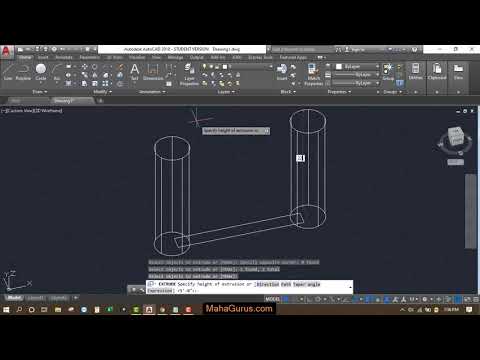Click the Move tool icon
480x360 pixels.
85,67
